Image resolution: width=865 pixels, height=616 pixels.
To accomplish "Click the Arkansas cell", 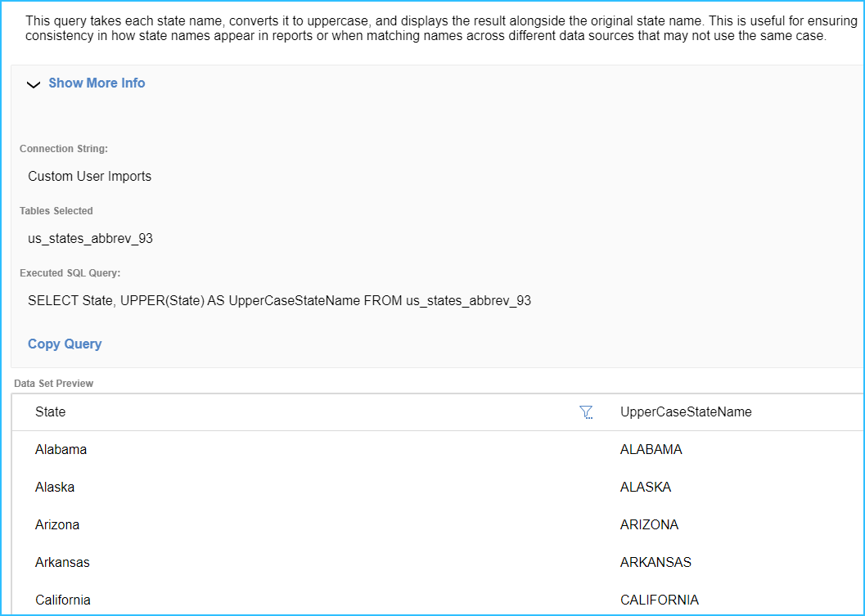I will coord(62,562).
